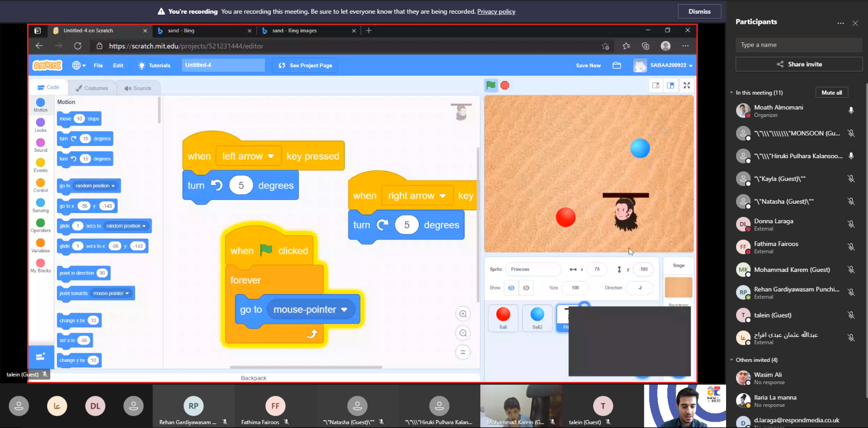Zoom in the script workspace

click(463, 314)
